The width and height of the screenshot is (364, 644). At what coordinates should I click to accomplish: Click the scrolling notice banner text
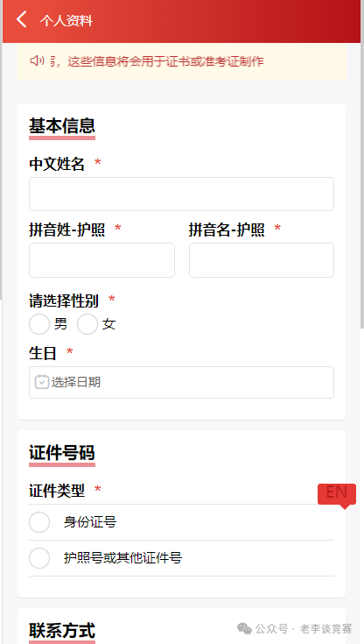pos(157,61)
